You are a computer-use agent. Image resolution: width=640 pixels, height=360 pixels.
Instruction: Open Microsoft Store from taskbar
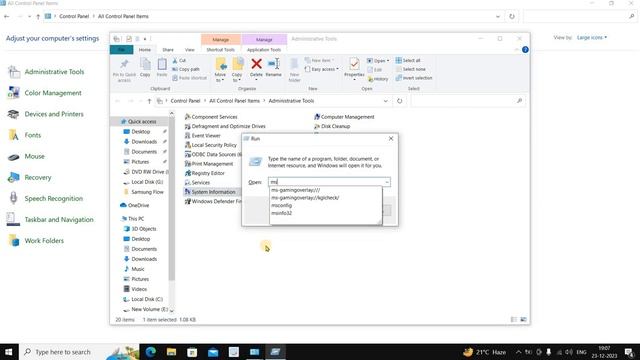pos(192,352)
